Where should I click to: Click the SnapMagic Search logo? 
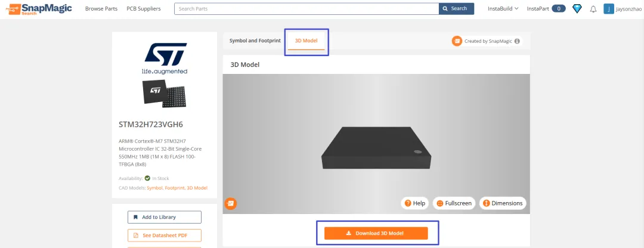point(39,8)
